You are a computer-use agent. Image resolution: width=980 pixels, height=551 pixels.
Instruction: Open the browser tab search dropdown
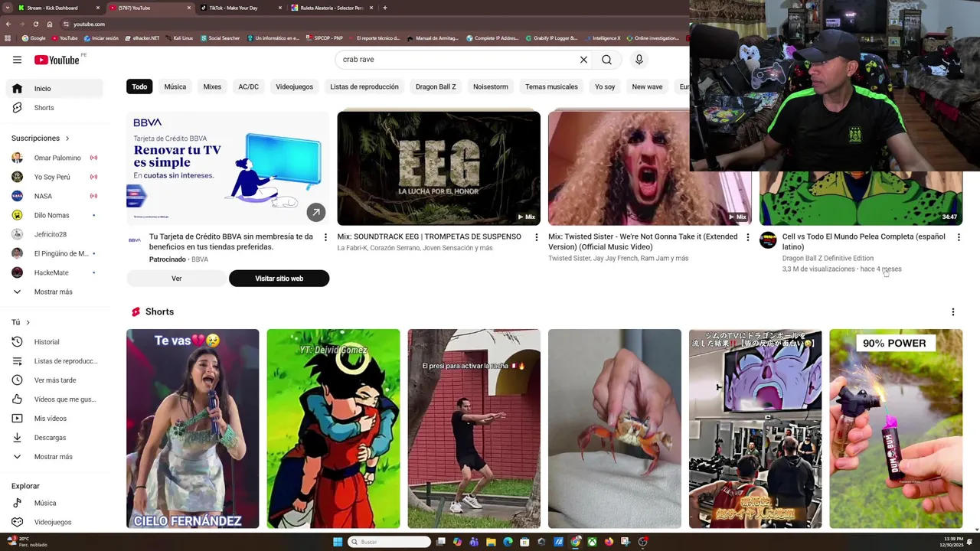[7, 8]
